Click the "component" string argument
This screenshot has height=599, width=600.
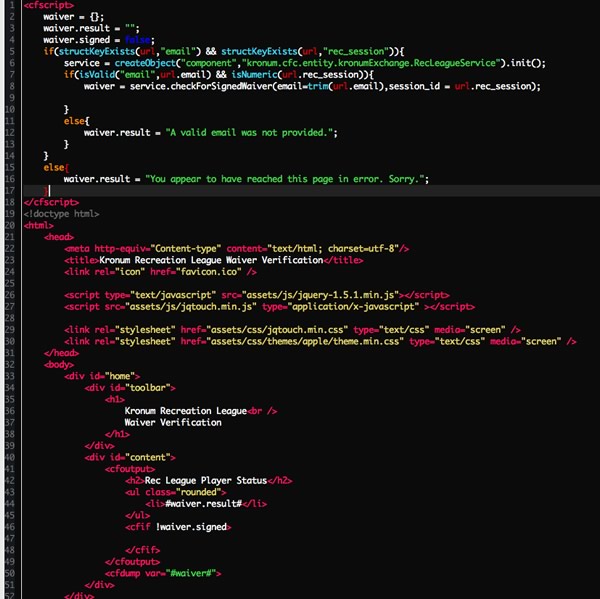point(209,63)
